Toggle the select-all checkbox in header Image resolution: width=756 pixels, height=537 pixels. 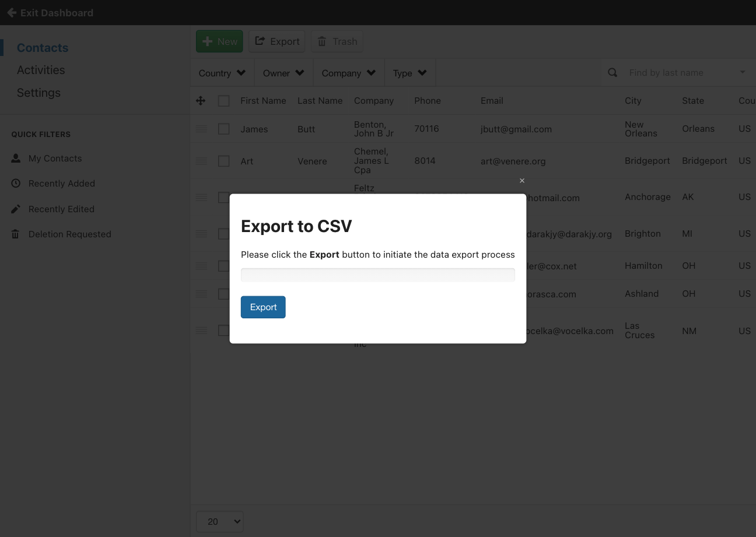223,101
